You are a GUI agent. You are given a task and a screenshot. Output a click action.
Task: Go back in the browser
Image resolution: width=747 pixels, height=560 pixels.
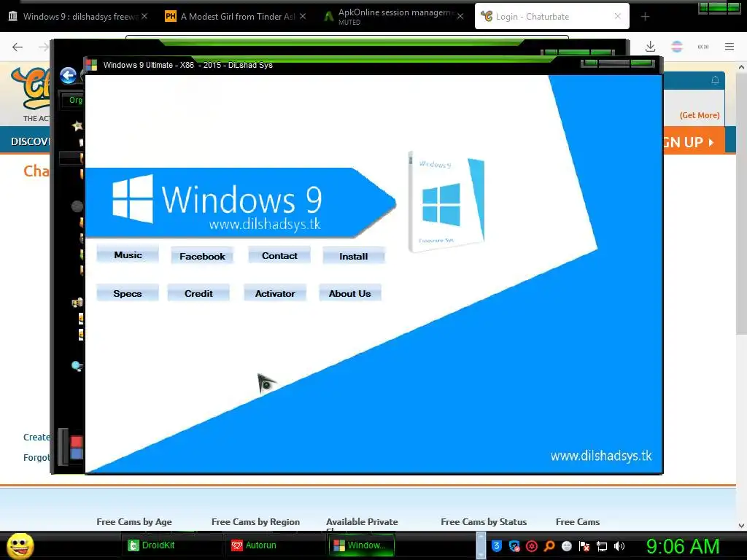[x=18, y=47]
